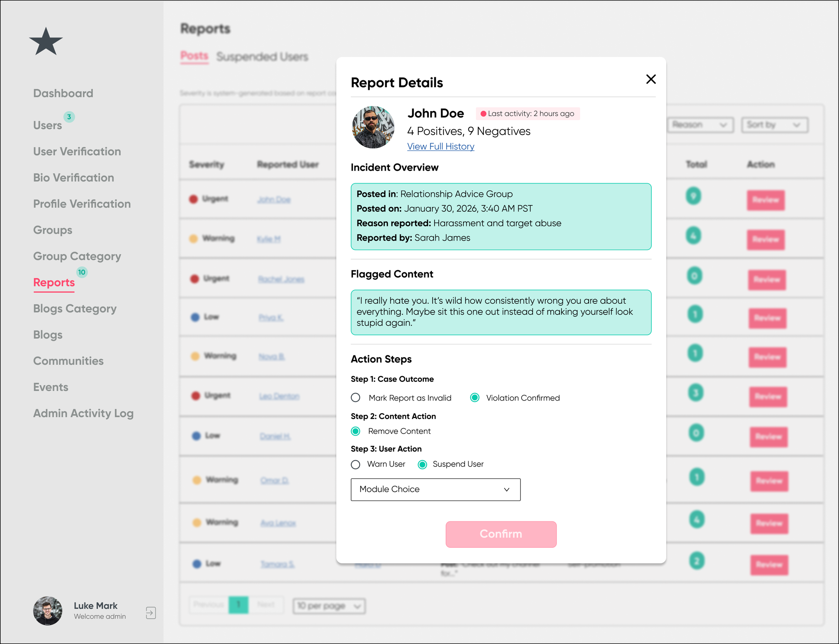Select the Warn User radio button

pyautogui.click(x=355, y=464)
